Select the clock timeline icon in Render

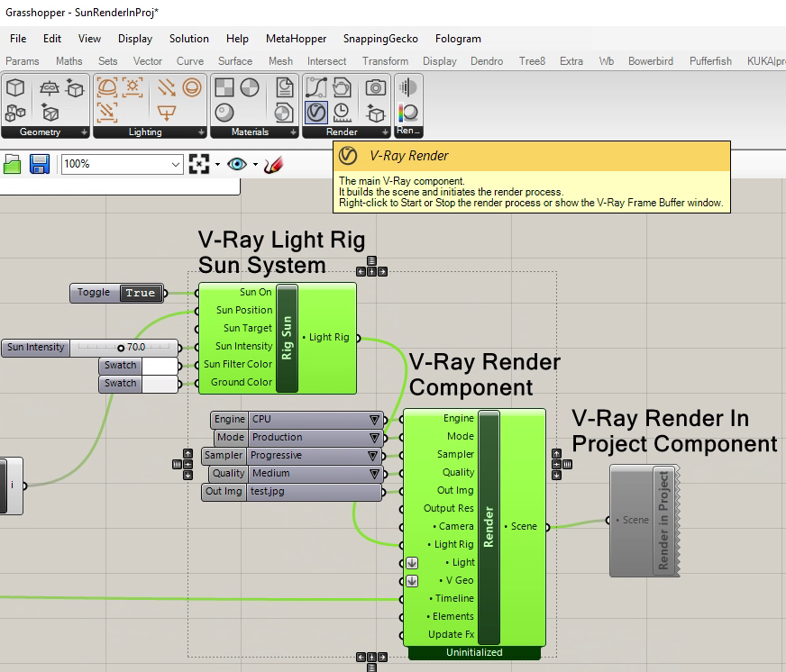point(342,113)
